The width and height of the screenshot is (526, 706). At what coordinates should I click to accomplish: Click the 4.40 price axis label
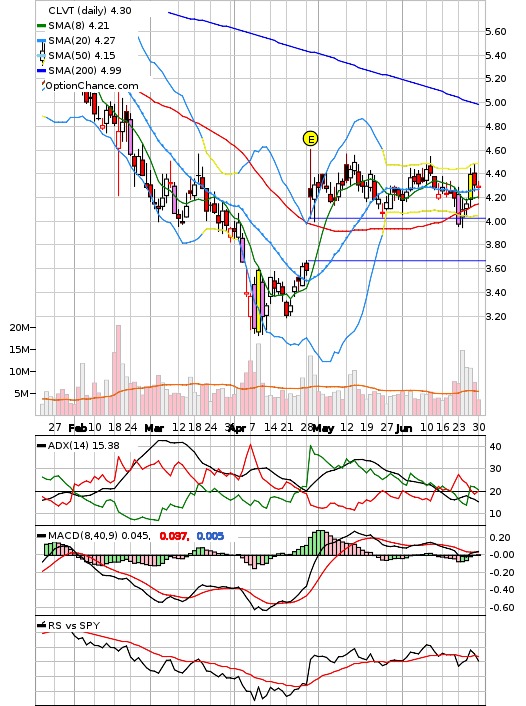[x=495, y=174]
